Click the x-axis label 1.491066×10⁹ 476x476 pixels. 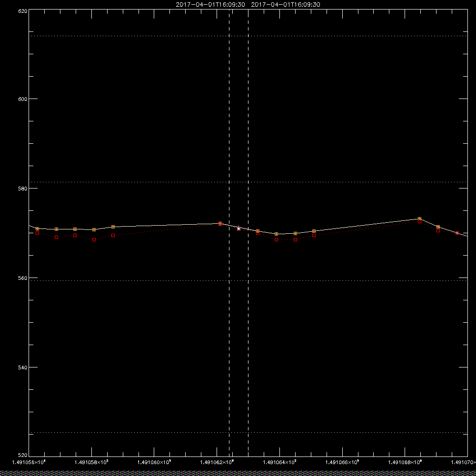tap(342, 462)
